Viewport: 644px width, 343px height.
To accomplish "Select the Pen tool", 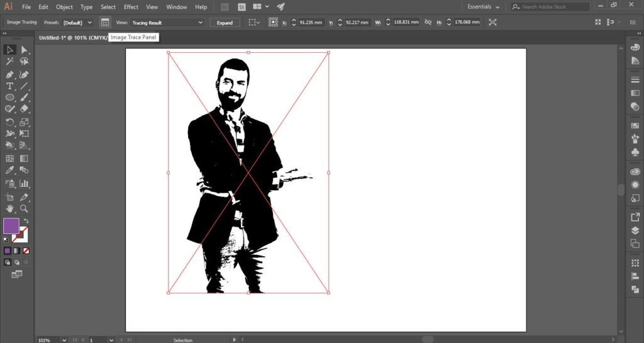I will point(9,75).
